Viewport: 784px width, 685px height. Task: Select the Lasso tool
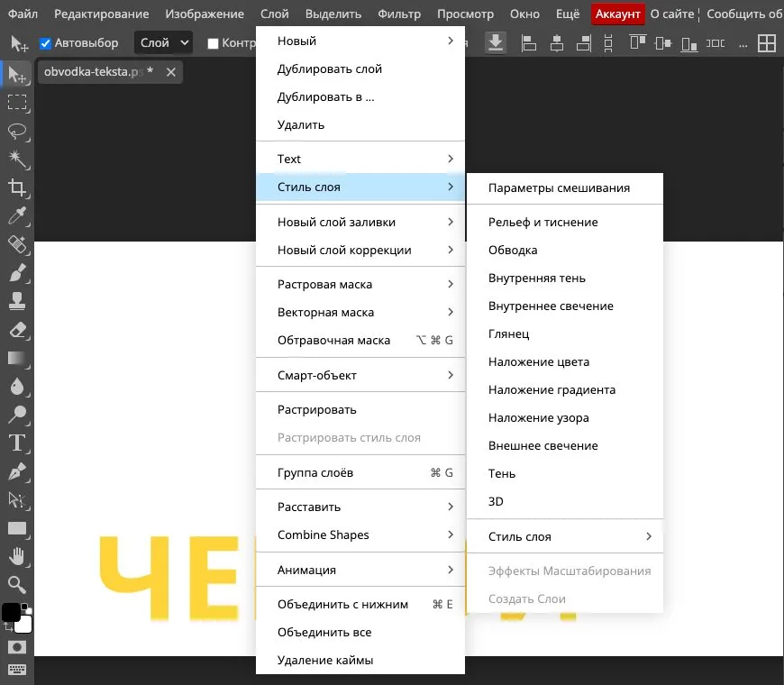click(17, 131)
